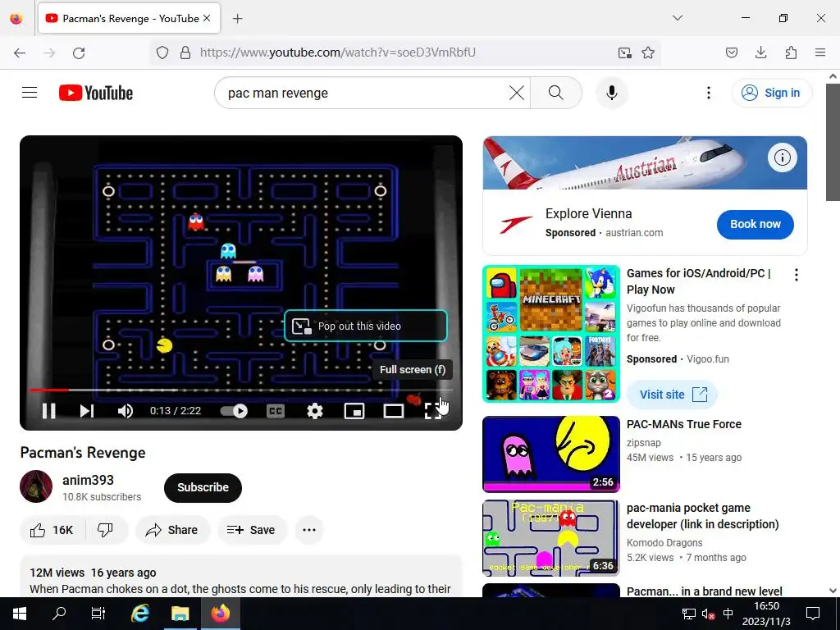Screen dimensions: 840x630
Task: Reload the page
Action: click(x=79, y=52)
